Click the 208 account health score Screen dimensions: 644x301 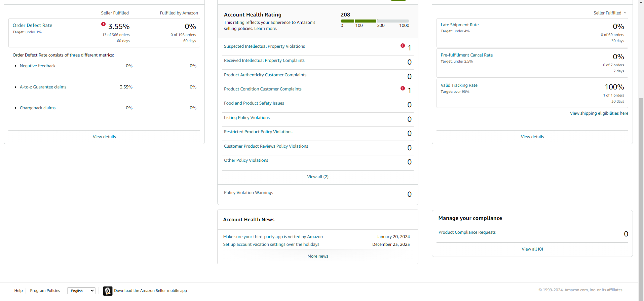tap(345, 15)
